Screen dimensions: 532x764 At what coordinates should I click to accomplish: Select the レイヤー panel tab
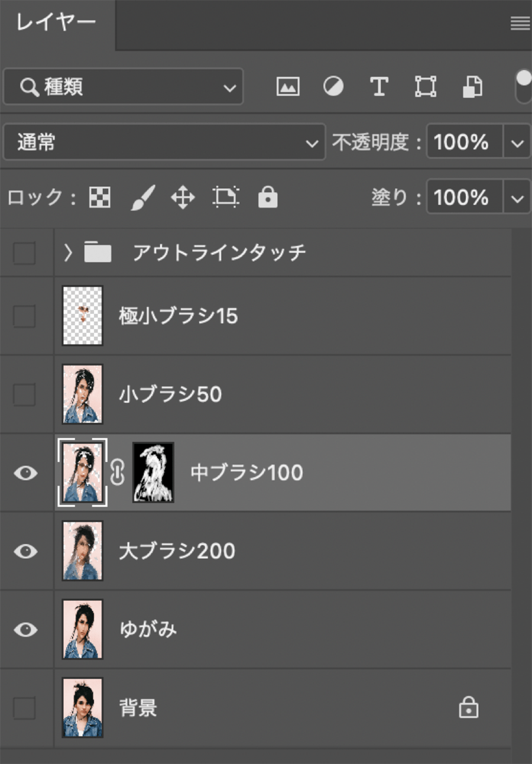coord(56,23)
